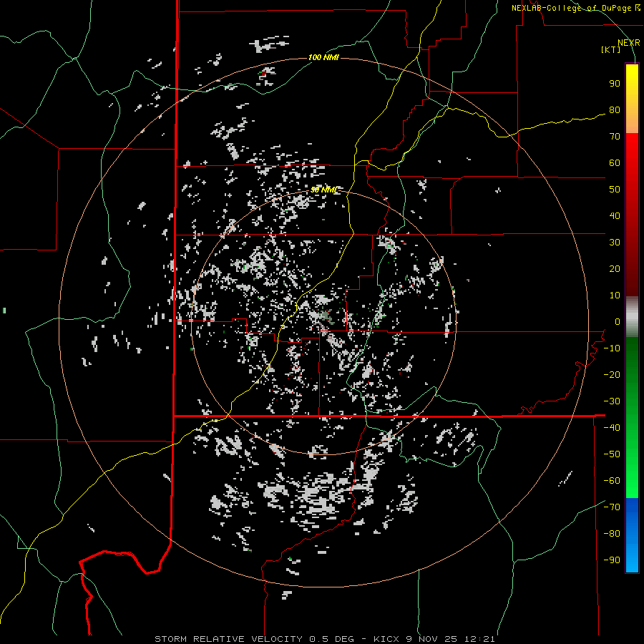Click the 50 value on velocity scale
The image size is (644, 644).
point(615,190)
